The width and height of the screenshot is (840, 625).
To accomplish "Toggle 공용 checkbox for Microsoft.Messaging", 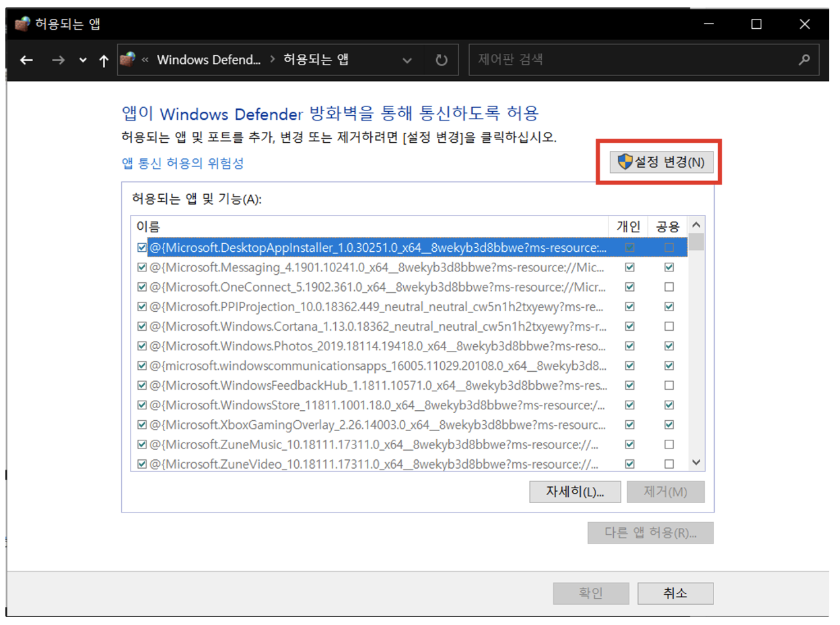I will (x=668, y=267).
